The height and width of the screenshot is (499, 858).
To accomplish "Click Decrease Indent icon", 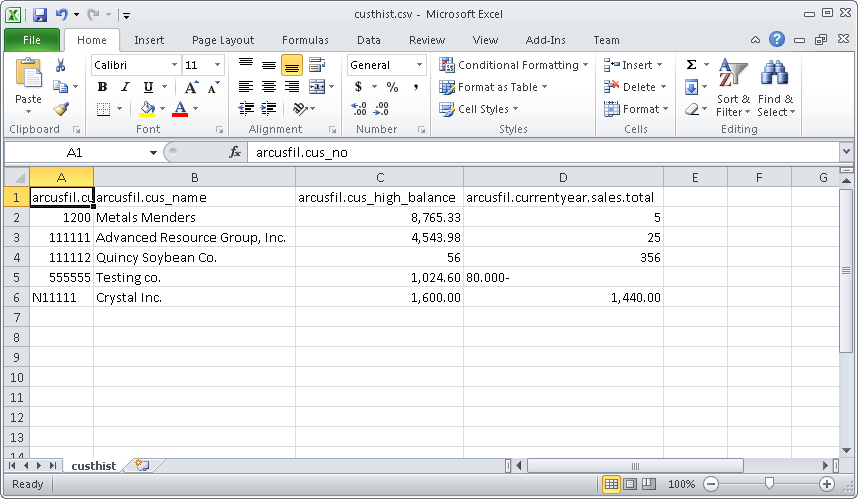I will 246,109.
